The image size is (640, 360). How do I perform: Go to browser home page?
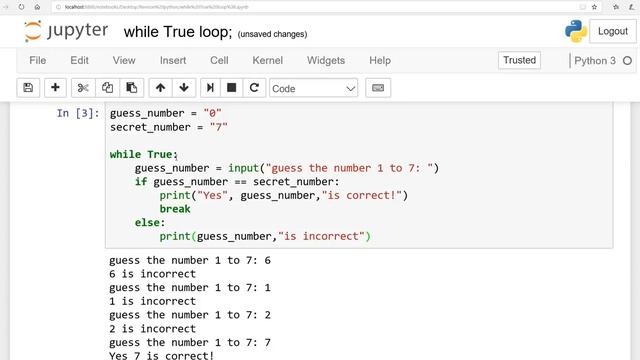37,7
